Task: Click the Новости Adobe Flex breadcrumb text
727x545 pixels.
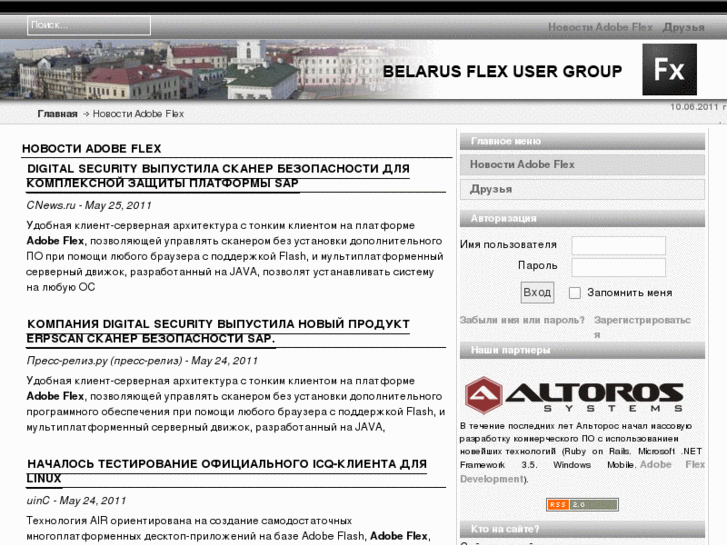Action: (138, 114)
